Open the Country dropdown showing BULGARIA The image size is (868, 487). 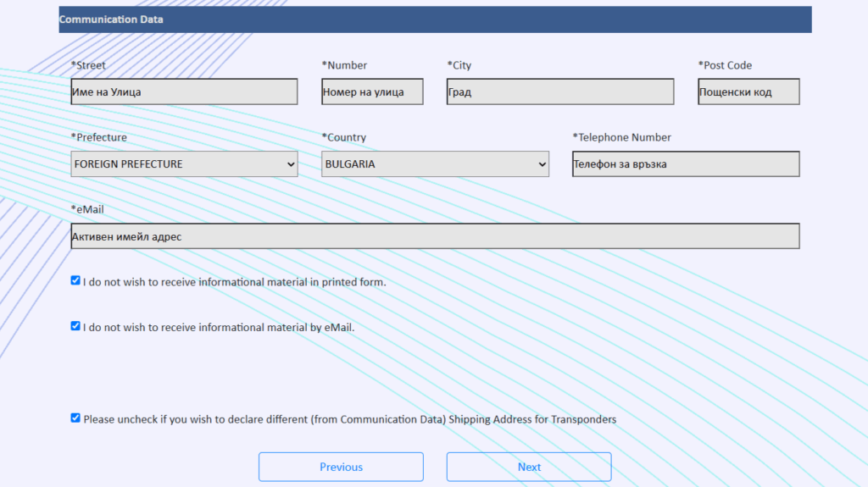pyautogui.click(x=435, y=163)
